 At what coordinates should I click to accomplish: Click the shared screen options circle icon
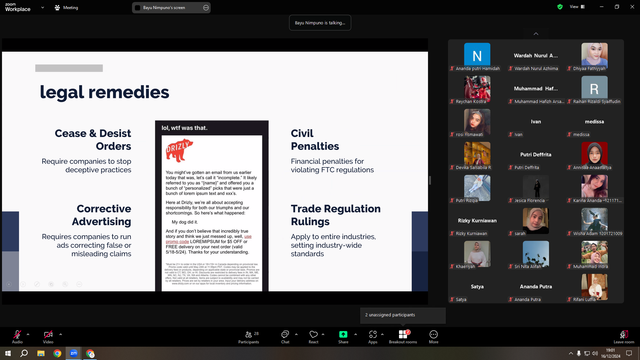tap(206, 7)
